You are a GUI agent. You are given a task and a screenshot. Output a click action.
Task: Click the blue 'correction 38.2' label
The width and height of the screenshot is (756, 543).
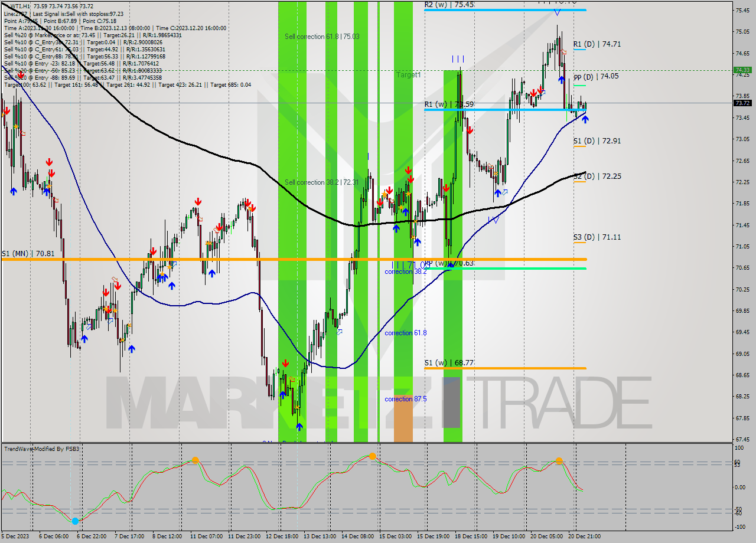tap(406, 271)
